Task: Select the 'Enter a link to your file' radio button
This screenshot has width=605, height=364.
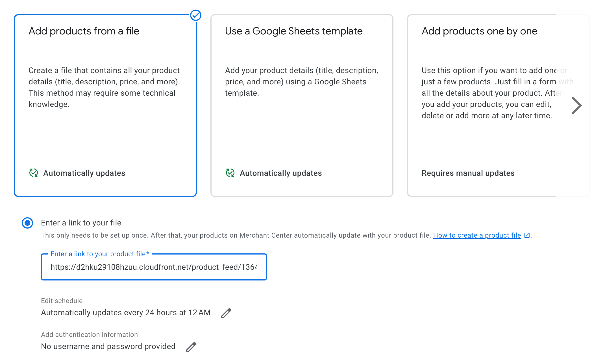Action: click(x=27, y=223)
